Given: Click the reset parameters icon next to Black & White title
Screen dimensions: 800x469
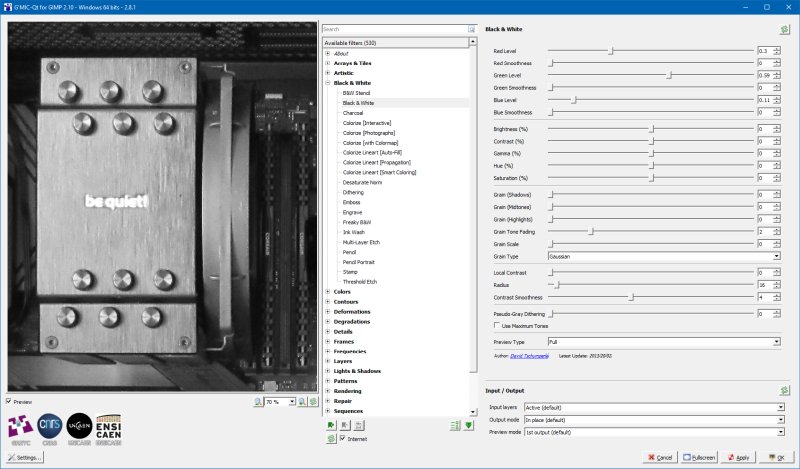Looking at the screenshot, I should click(x=784, y=31).
